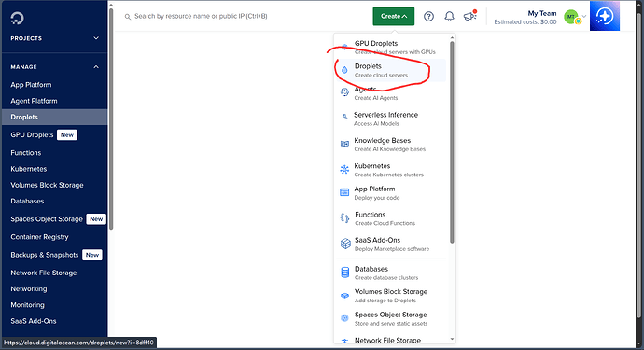
Task: Click the App Platform icon in menu
Action: (x=344, y=192)
